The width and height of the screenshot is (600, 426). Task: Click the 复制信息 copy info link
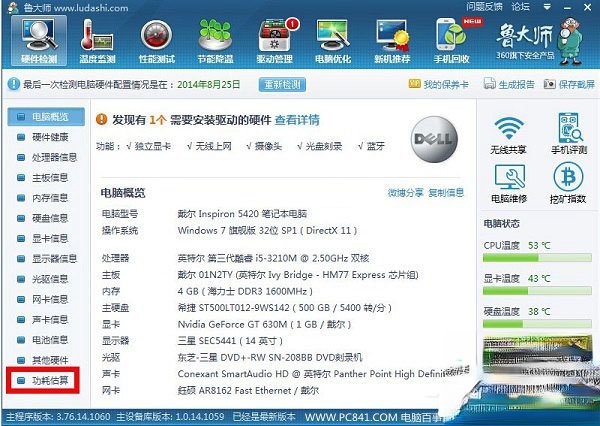(446, 193)
